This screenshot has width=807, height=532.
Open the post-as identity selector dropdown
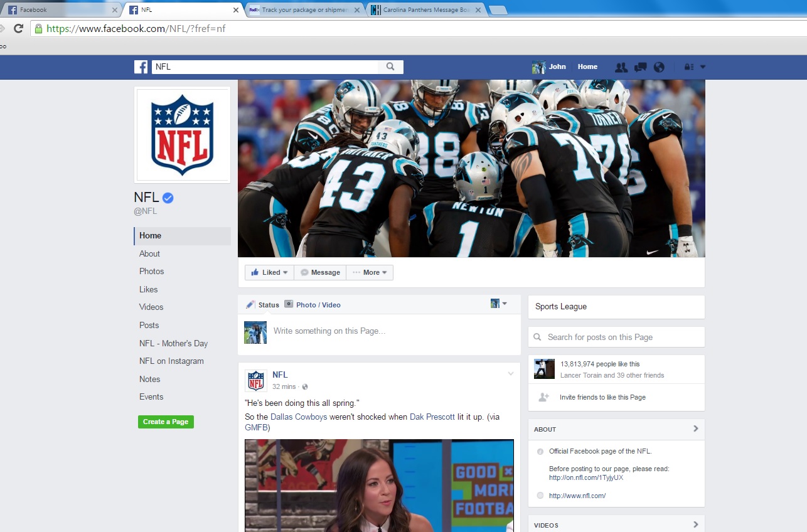[x=499, y=304]
